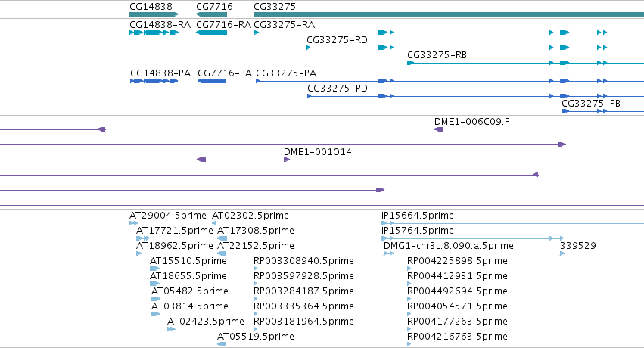Click the CG14838-RA exon glyph
644x348 pixels.
[154, 33]
